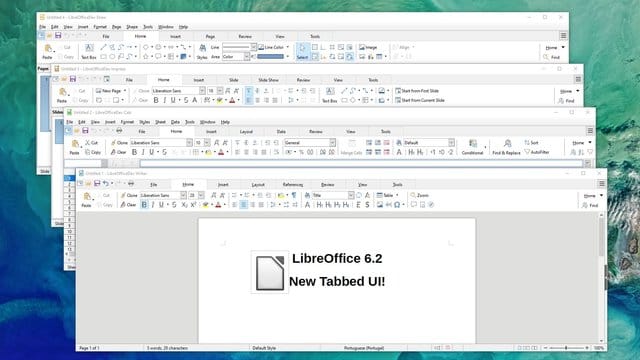Toggle Underline in the Writer window
640x360 pixels.
(x=161, y=205)
